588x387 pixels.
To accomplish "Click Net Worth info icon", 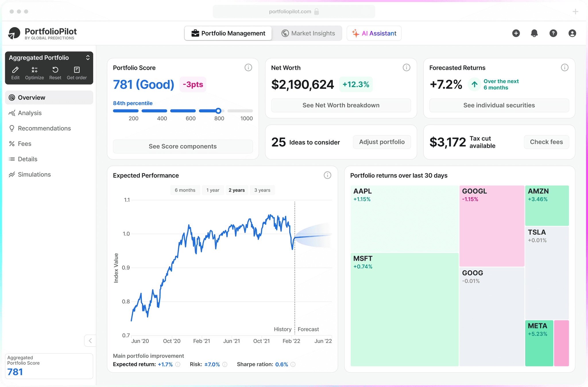I will coord(407,68).
